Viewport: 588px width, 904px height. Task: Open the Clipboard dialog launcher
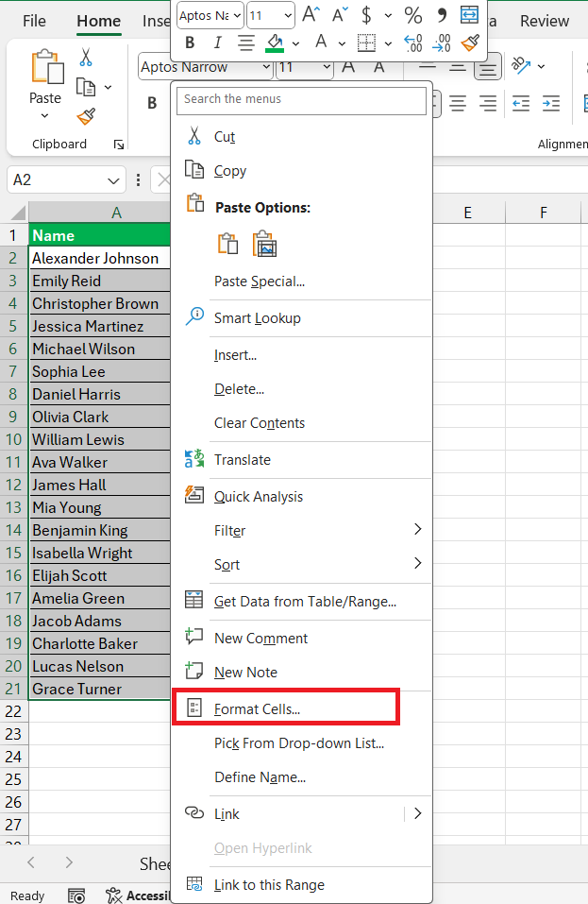tap(119, 145)
